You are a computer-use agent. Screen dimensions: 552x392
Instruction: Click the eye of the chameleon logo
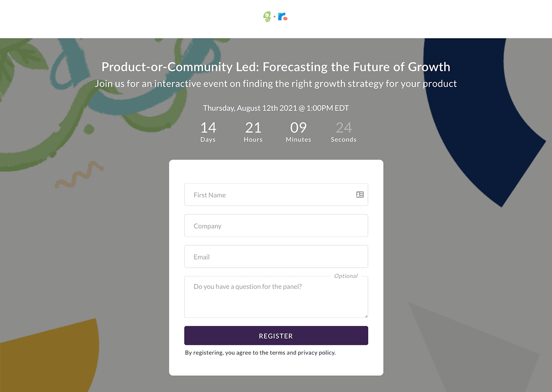tap(267, 15)
